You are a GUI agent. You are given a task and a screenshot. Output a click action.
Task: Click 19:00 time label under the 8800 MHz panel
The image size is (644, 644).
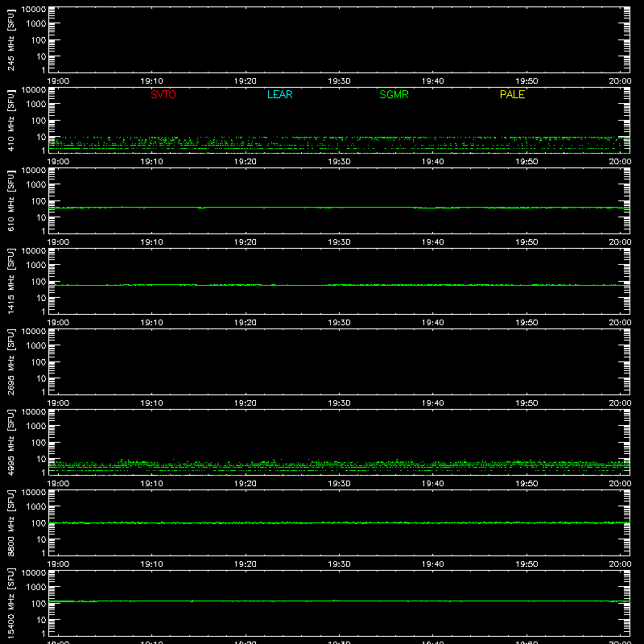point(58,564)
